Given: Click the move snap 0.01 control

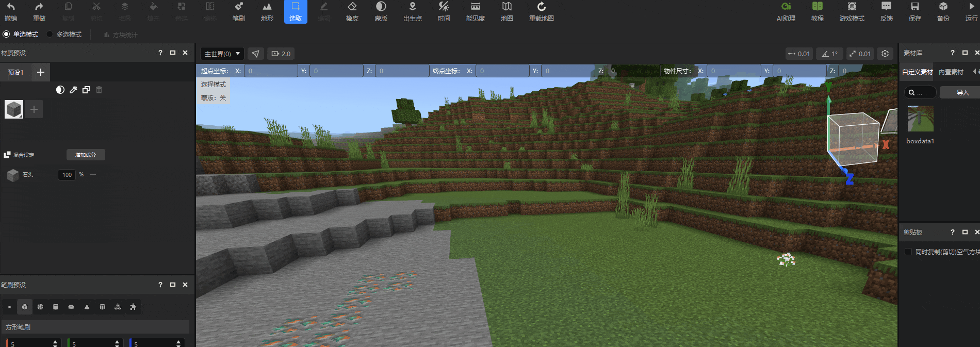Looking at the screenshot, I should tap(799, 54).
